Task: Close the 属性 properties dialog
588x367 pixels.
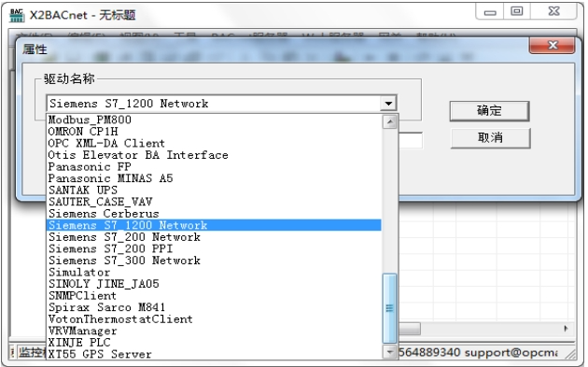Action: tap(552, 46)
